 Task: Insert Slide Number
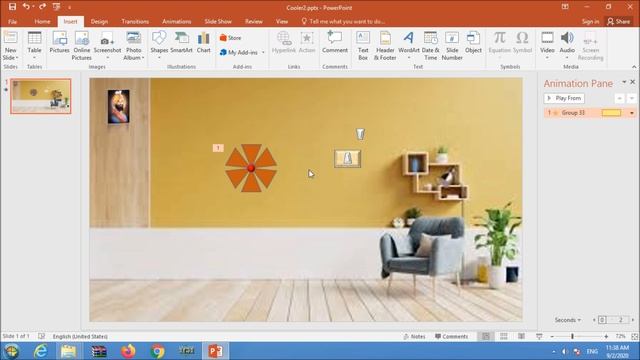click(x=452, y=46)
